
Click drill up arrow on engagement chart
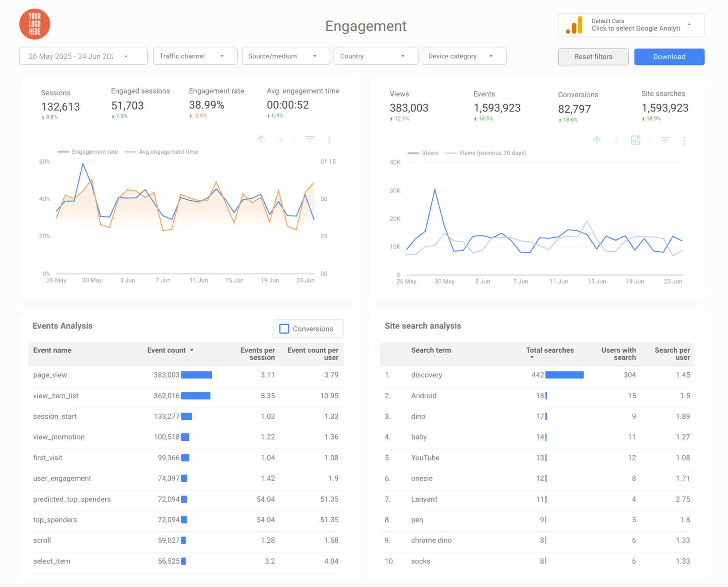click(x=261, y=140)
